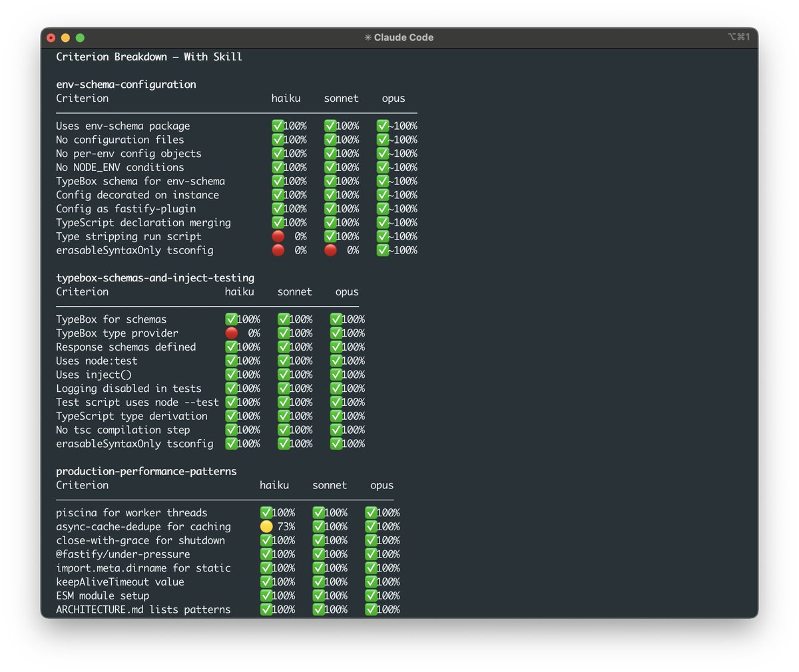Screen dimensions: 799x672
Task: Click green check for No NODE_ENV conditions opus
Action: (x=382, y=167)
